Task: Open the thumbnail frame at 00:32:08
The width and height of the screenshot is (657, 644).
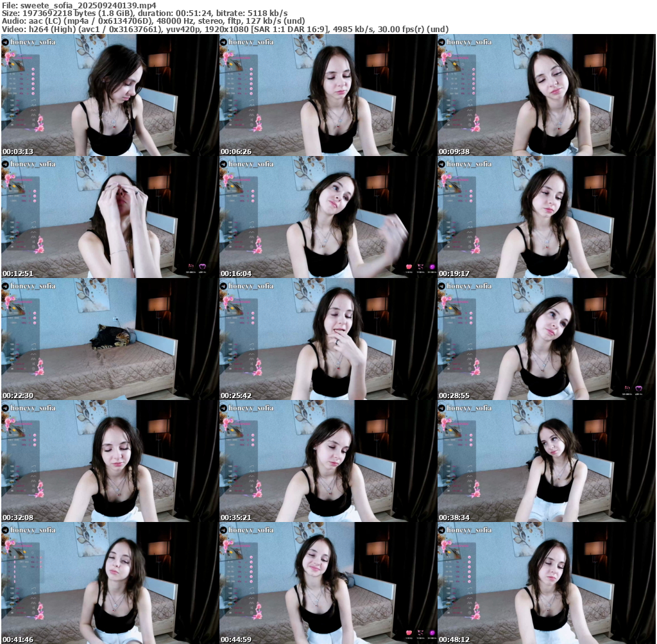Action: [x=110, y=461]
